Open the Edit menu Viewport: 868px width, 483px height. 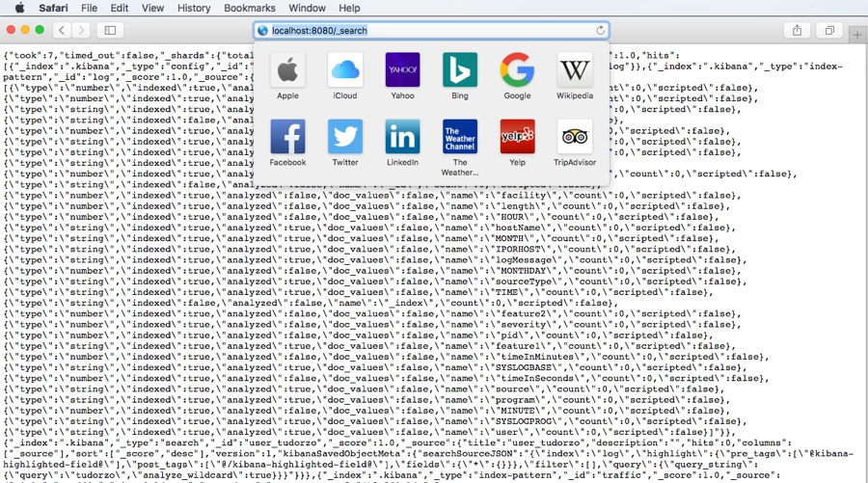(x=119, y=8)
